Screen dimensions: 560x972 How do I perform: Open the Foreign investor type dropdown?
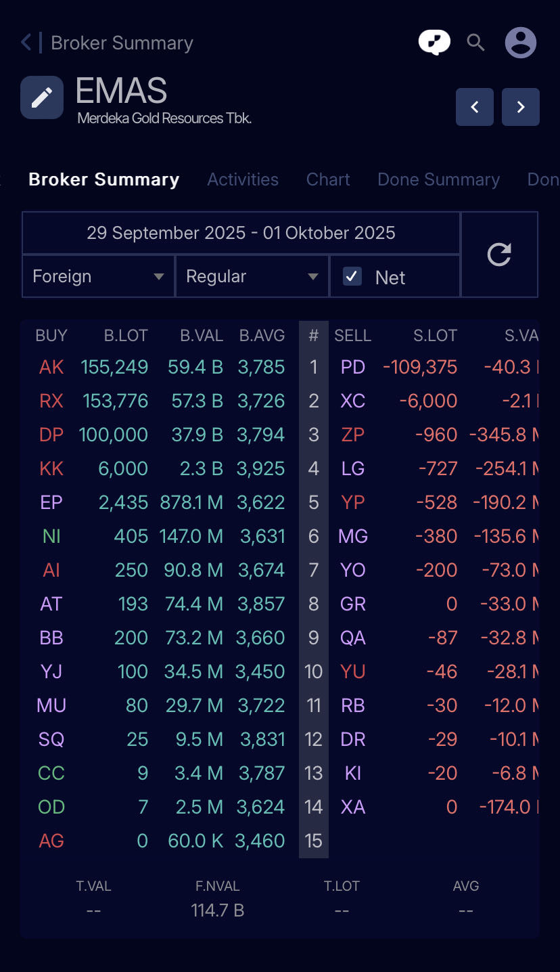point(98,276)
